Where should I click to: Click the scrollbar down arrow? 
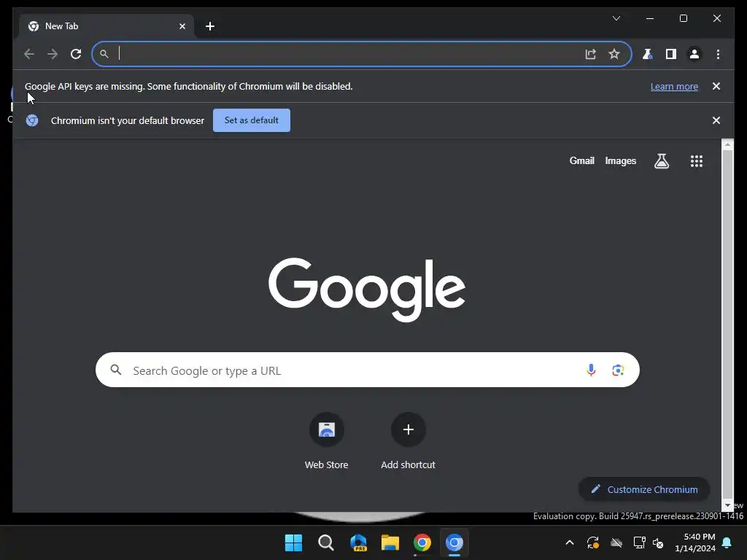727,505
